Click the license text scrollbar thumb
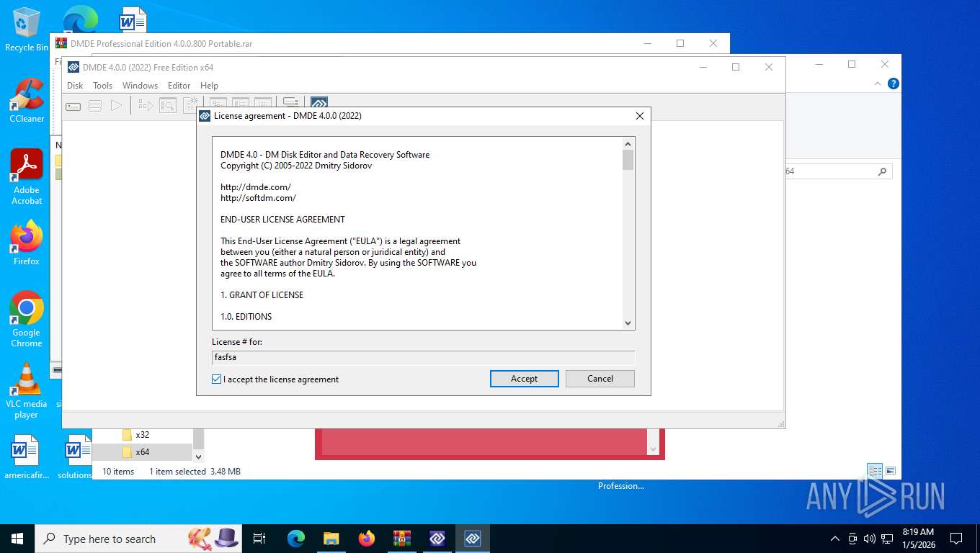The image size is (980, 553). (x=628, y=160)
